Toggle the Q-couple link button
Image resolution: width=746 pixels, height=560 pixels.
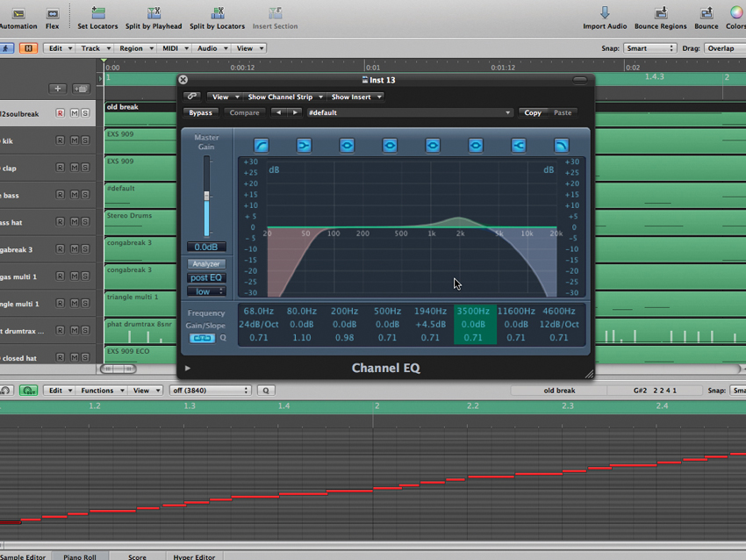[203, 338]
